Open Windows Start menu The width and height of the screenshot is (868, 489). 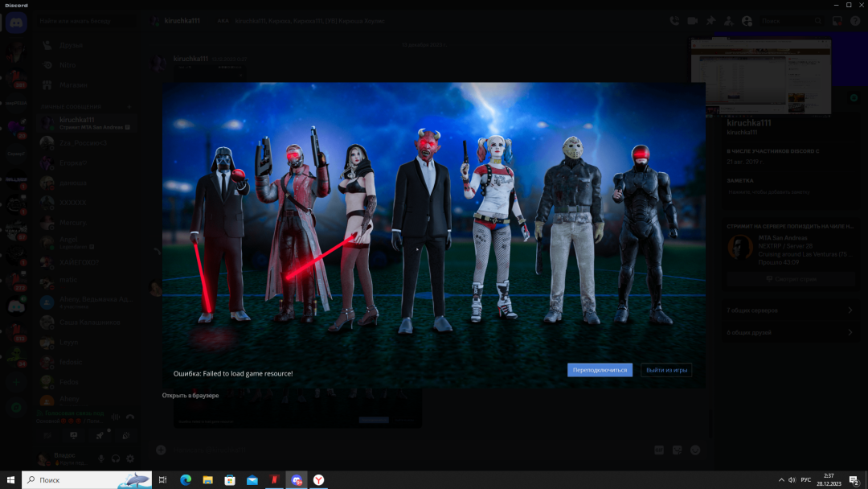[x=10, y=480]
